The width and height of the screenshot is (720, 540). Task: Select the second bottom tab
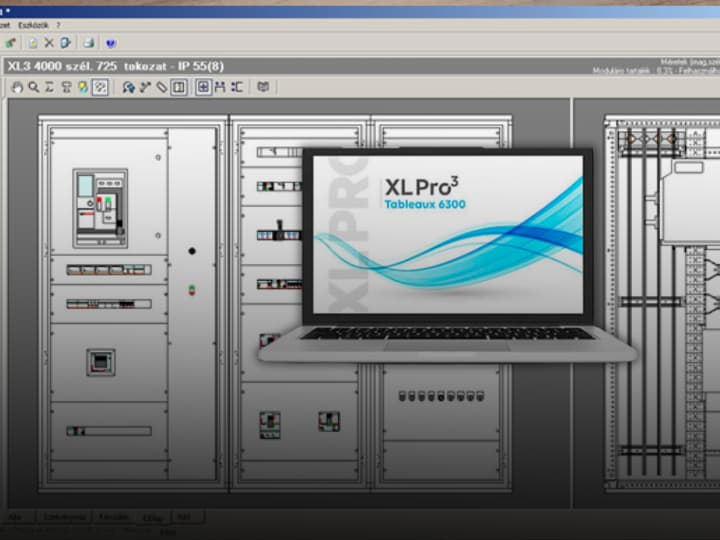click(x=64, y=517)
